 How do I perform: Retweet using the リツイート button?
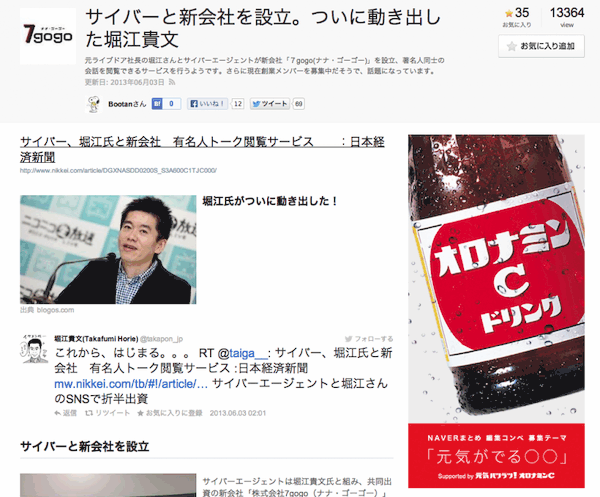[106, 412]
